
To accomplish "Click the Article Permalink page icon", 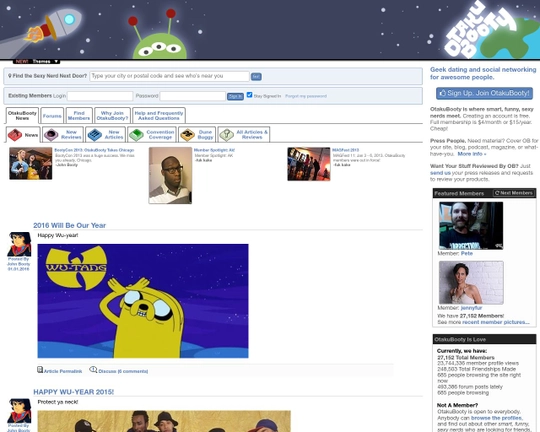I will (x=40, y=370).
